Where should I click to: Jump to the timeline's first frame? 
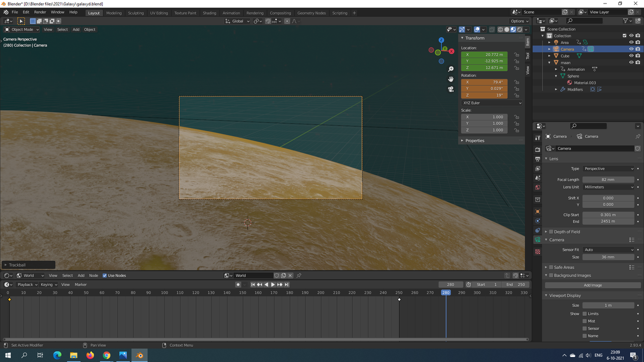click(x=253, y=285)
